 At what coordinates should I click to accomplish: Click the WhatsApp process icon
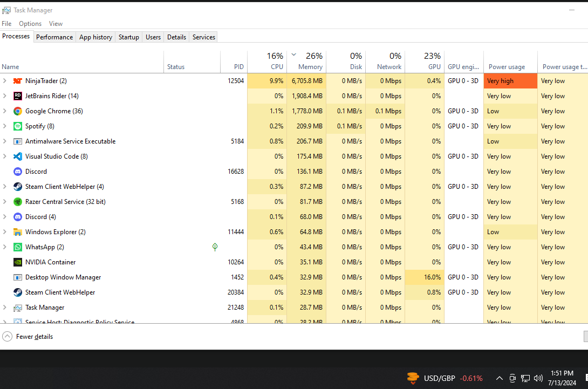click(x=18, y=247)
